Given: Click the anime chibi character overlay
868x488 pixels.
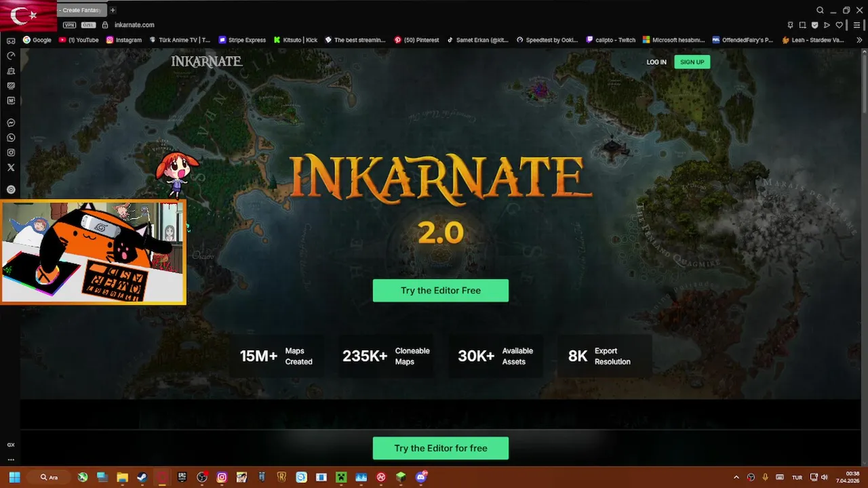Looking at the screenshot, I should coord(177,174).
